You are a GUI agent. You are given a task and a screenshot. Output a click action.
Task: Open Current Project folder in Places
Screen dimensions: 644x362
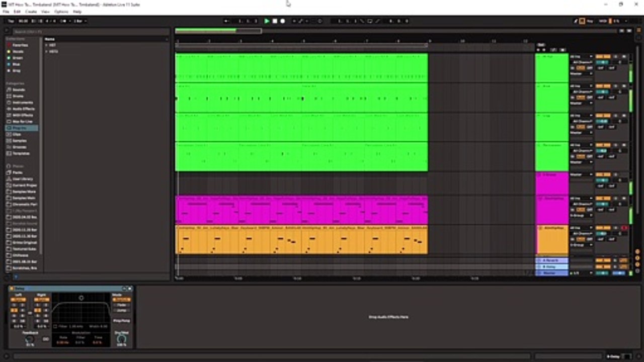point(24,185)
